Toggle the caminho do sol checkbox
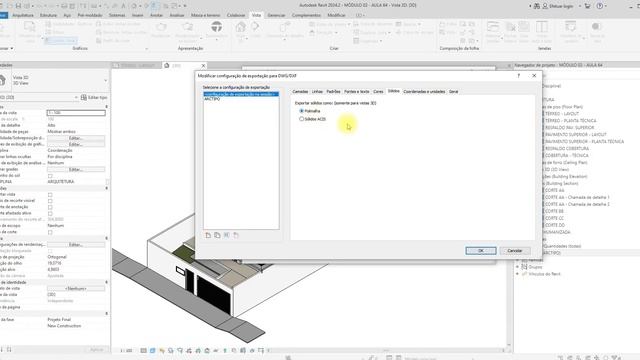 (50, 176)
